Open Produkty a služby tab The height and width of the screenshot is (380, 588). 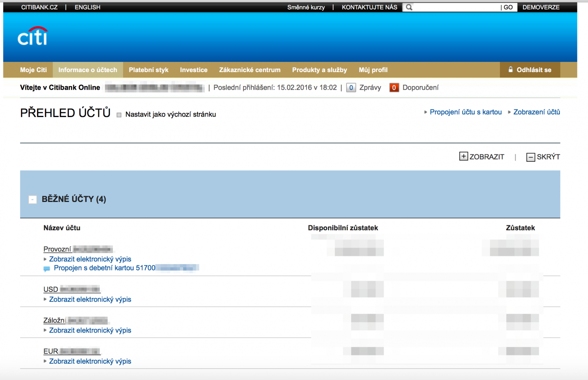[x=319, y=70]
